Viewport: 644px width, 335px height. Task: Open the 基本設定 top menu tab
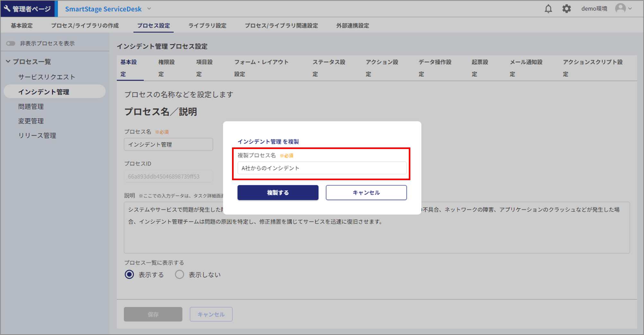click(22, 26)
